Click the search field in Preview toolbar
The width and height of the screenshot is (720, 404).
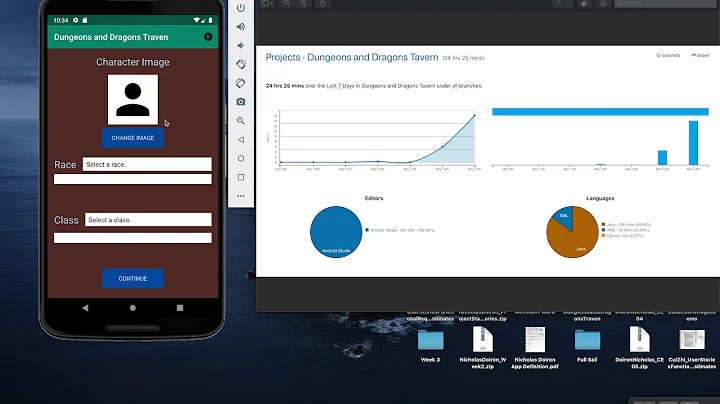click(x=666, y=3)
